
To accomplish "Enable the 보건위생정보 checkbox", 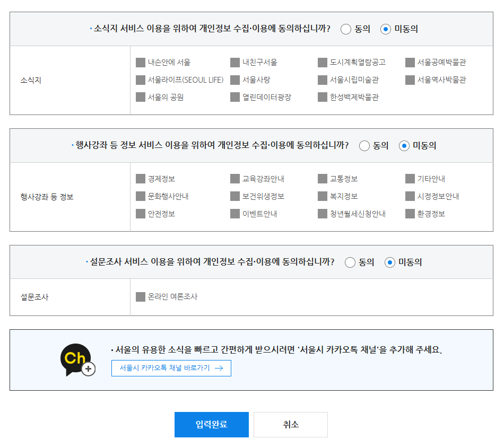I will [235, 196].
